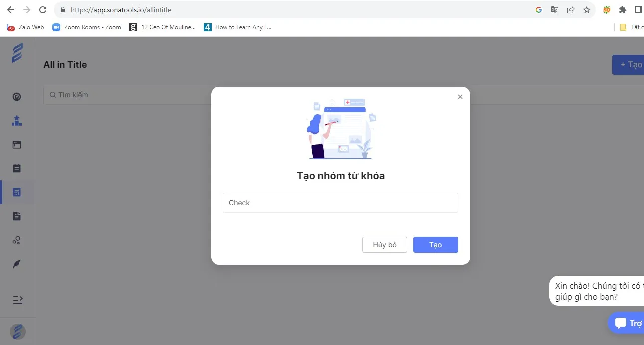Open the dashboard gauge icon in sidebar
Screen dimensions: 644x345
pyautogui.click(x=17, y=97)
